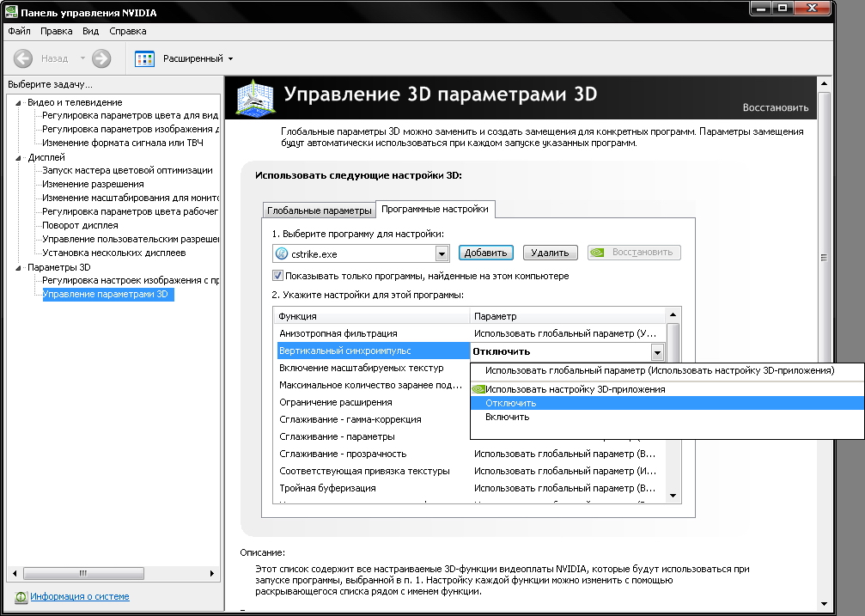Open the Вид menu

tap(90, 31)
